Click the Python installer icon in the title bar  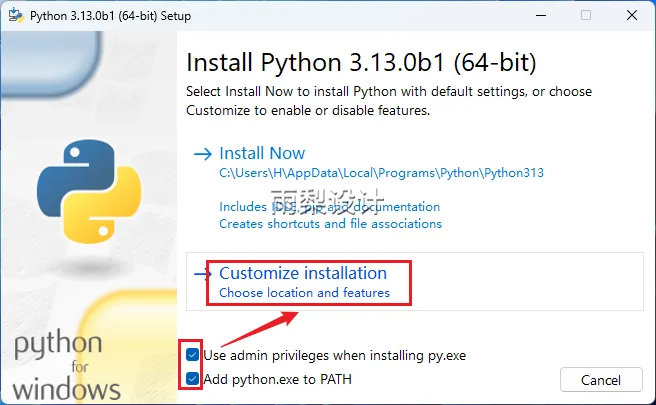pos(16,15)
